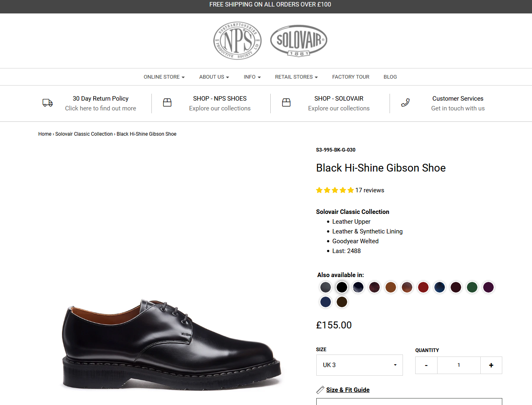Select the bright red colour swatch

(x=423, y=287)
